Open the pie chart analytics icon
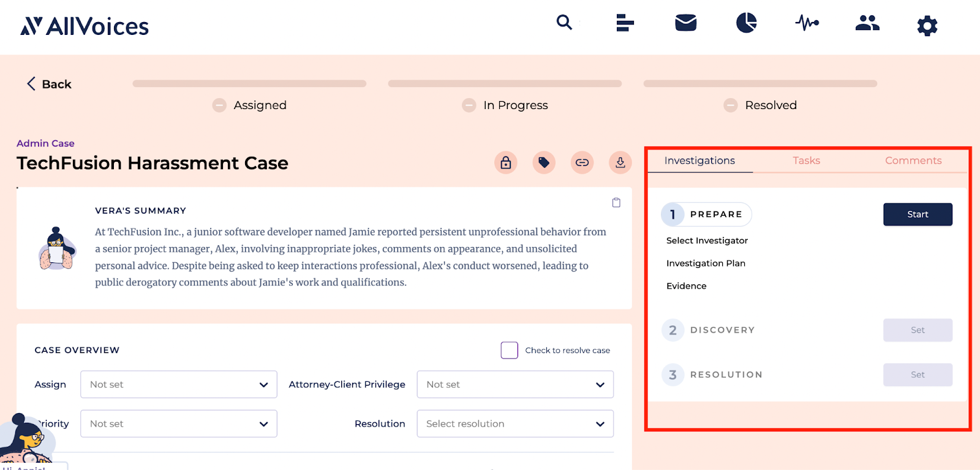 pos(746,23)
